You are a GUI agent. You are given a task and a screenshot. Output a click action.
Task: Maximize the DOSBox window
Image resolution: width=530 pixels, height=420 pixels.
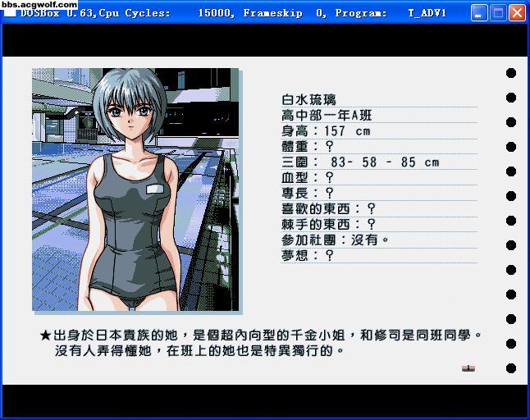(x=498, y=13)
